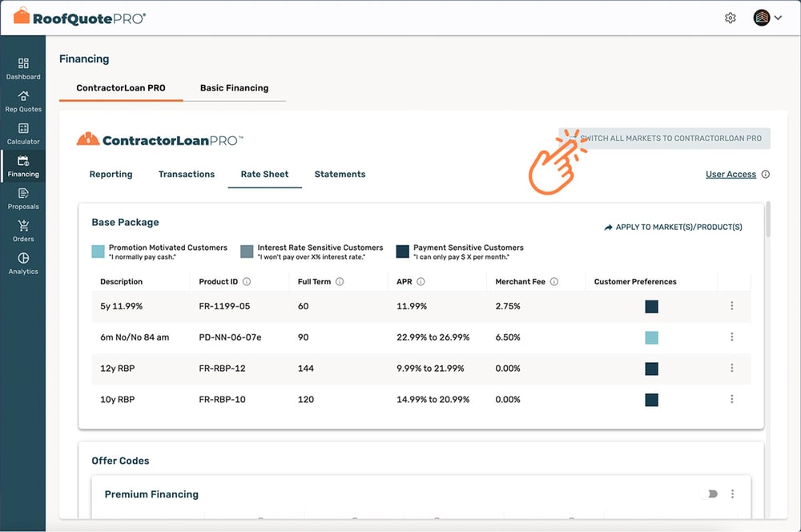801x532 pixels.
Task: Click the preference swatch in 12y RBP row
Action: pyautogui.click(x=652, y=369)
